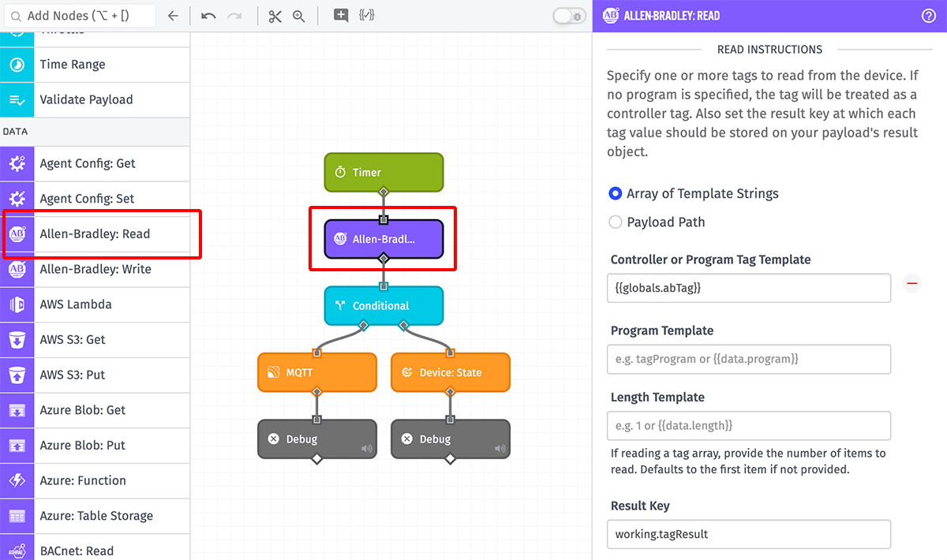Open workflow globals braces icon
947x560 pixels.
coord(366,16)
